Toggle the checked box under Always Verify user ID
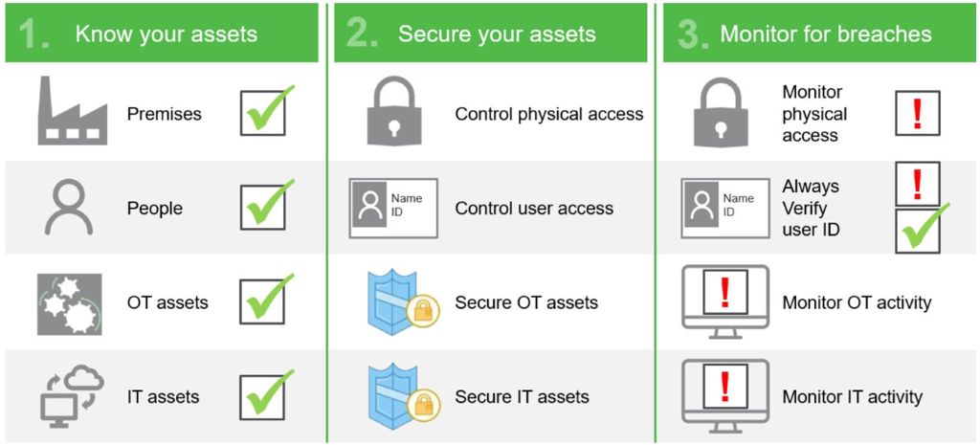The image size is (980, 445). tap(918, 231)
